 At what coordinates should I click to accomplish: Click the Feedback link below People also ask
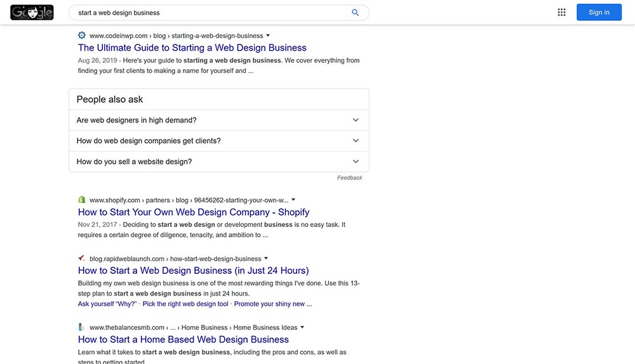point(349,178)
